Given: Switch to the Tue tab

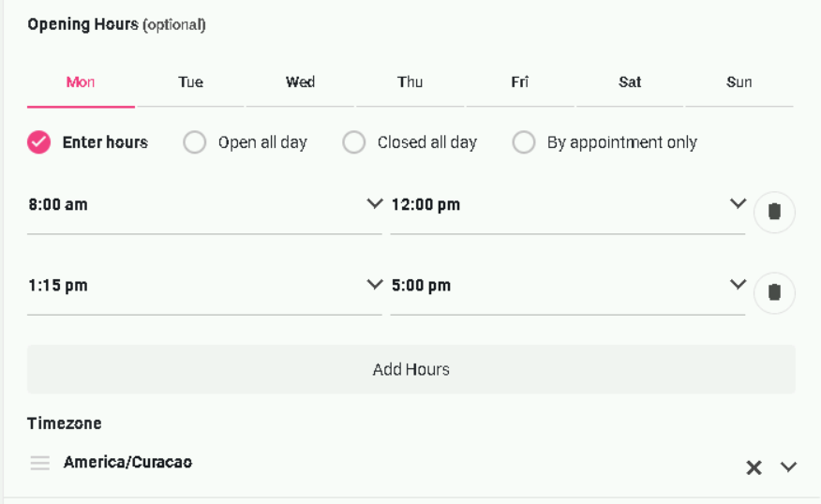Looking at the screenshot, I should (190, 82).
